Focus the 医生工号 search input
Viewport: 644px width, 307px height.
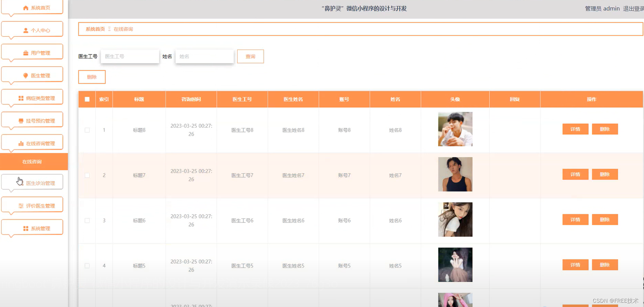click(130, 56)
